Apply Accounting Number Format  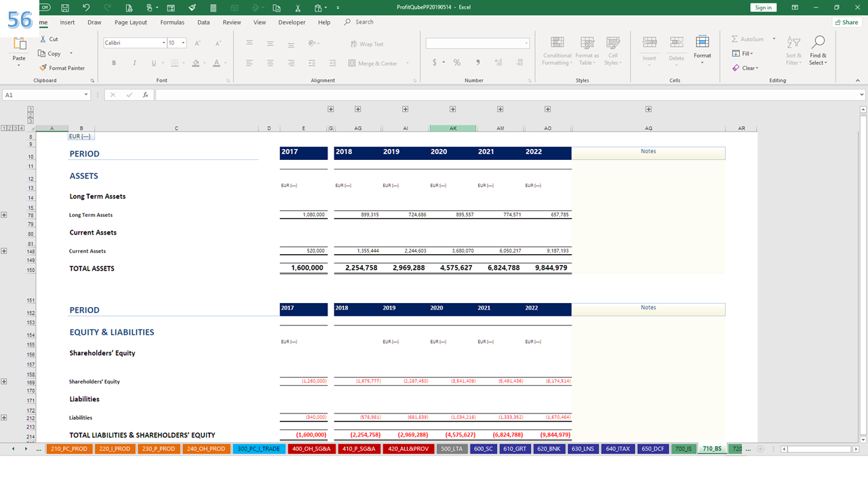435,62
